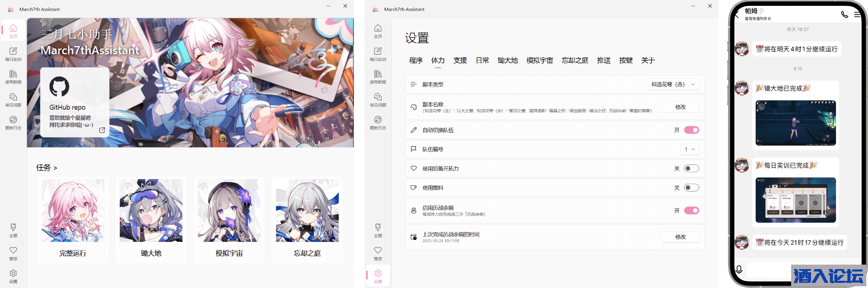Minimize the settings window
The image size is (868, 288).
[x=693, y=6]
